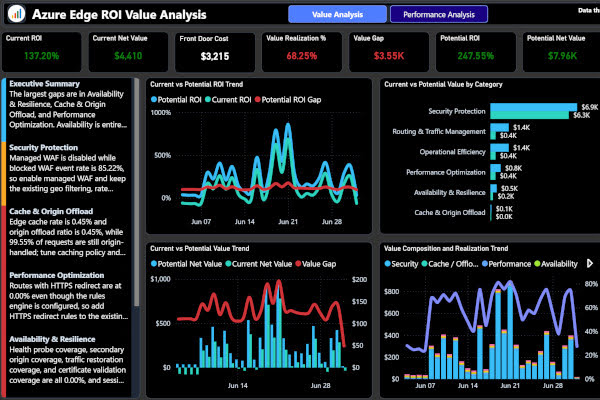600x400 pixels.
Task: Click the Cache / Offlo... legend item
Action: 450,264
